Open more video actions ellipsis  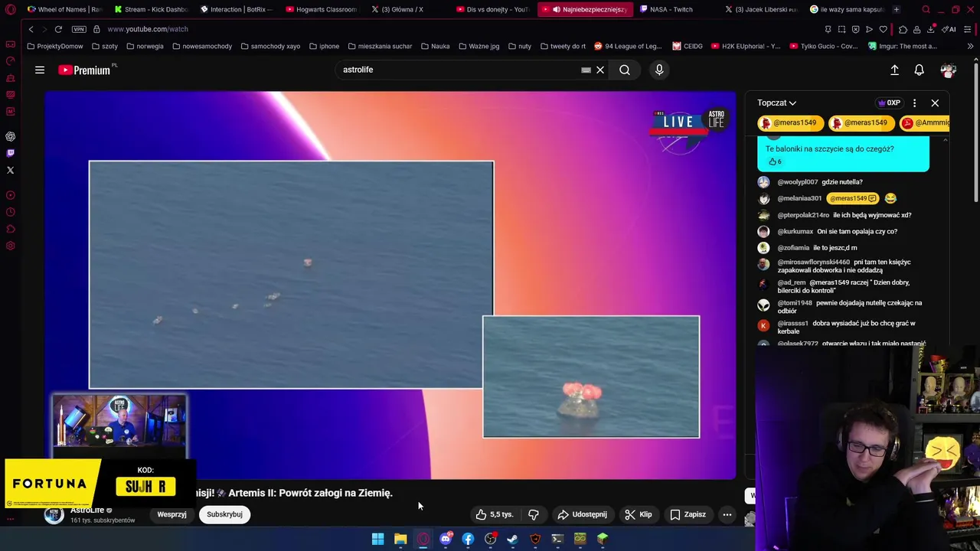727,514
